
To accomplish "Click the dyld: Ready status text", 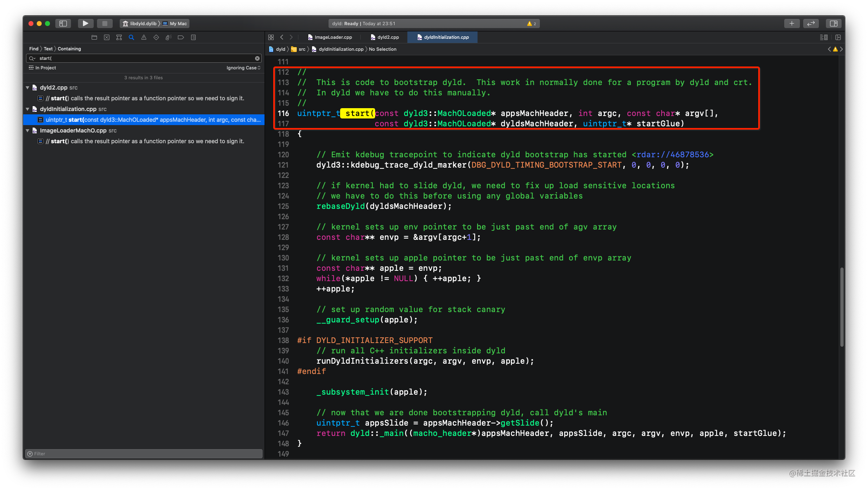I will (x=345, y=24).
